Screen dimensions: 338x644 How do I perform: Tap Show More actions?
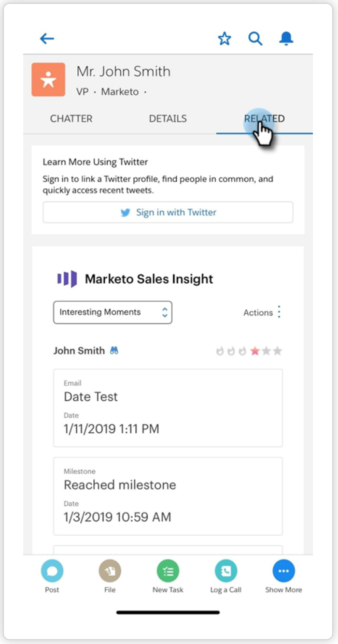[x=283, y=571]
